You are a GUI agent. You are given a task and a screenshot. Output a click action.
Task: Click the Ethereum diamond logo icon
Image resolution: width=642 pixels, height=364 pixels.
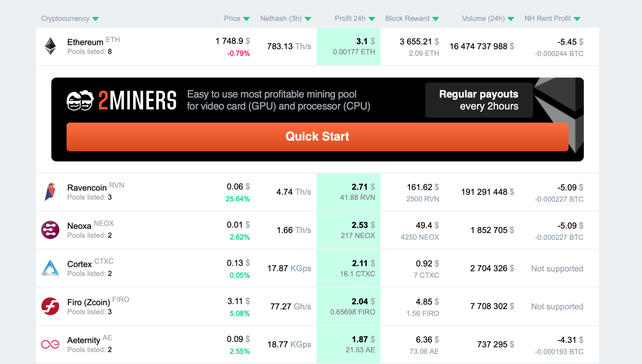pyautogui.click(x=50, y=46)
